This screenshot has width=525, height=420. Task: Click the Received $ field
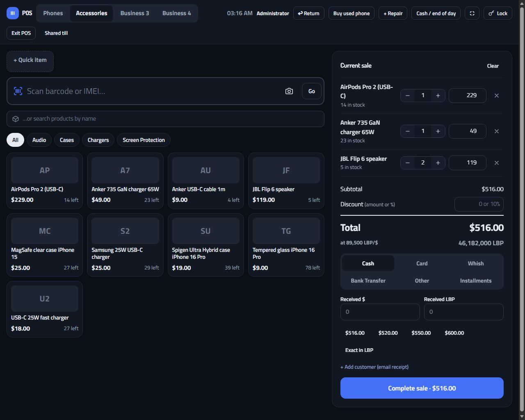380,312
